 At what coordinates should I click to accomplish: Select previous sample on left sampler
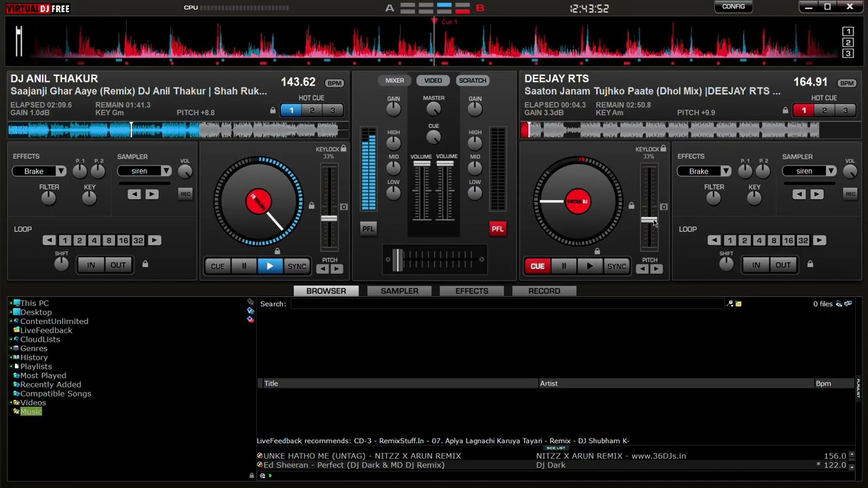pyautogui.click(x=134, y=195)
